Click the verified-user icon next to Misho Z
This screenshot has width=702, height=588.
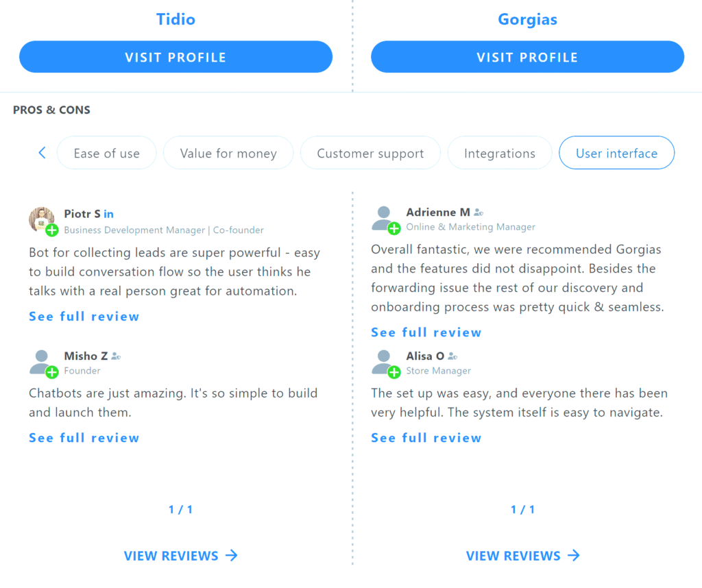click(x=116, y=356)
